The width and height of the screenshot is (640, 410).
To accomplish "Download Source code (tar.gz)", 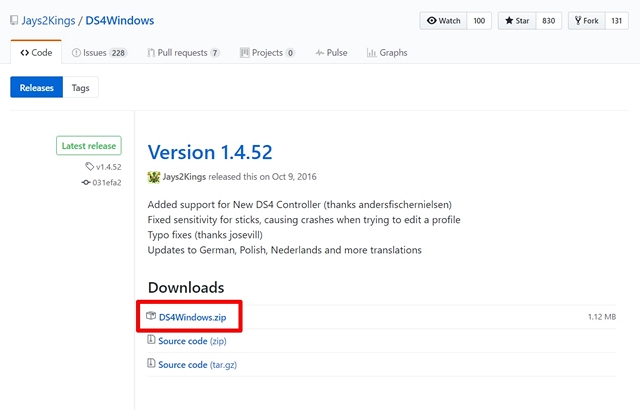I will (x=197, y=364).
